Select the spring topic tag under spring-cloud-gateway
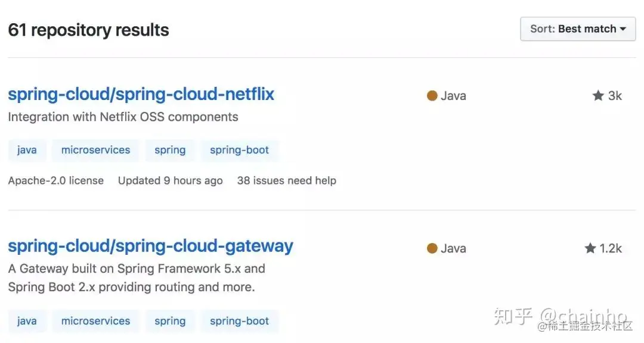The width and height of the screenshot is (644, 343). 170,321
